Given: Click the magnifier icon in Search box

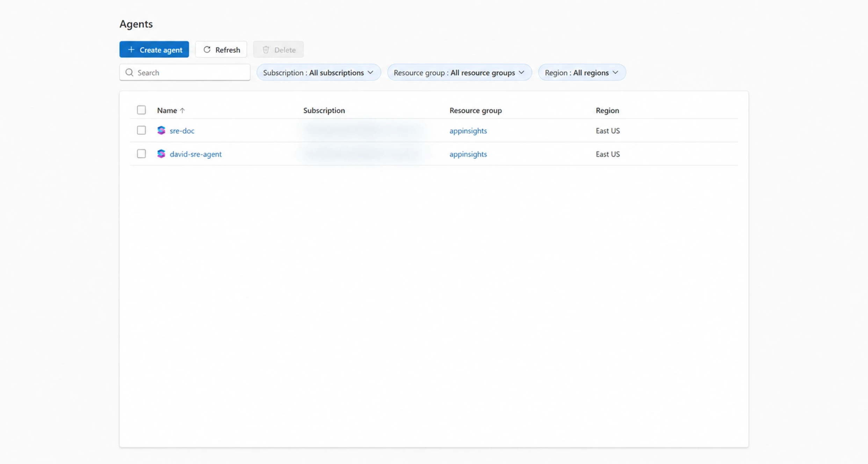Looking at the screenshot, I should click(x=129, y=72).
